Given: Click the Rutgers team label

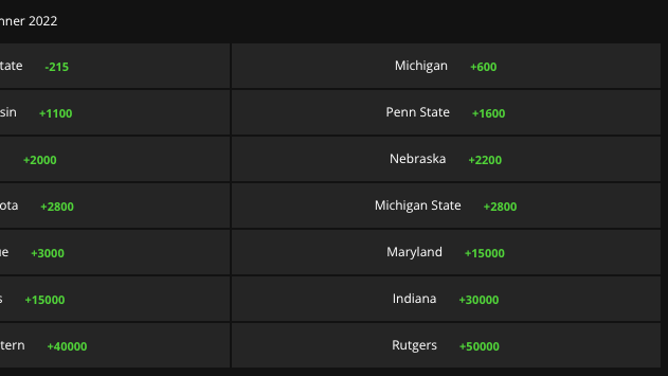Looking at the screenshot, I should click(x=414, y=345).
